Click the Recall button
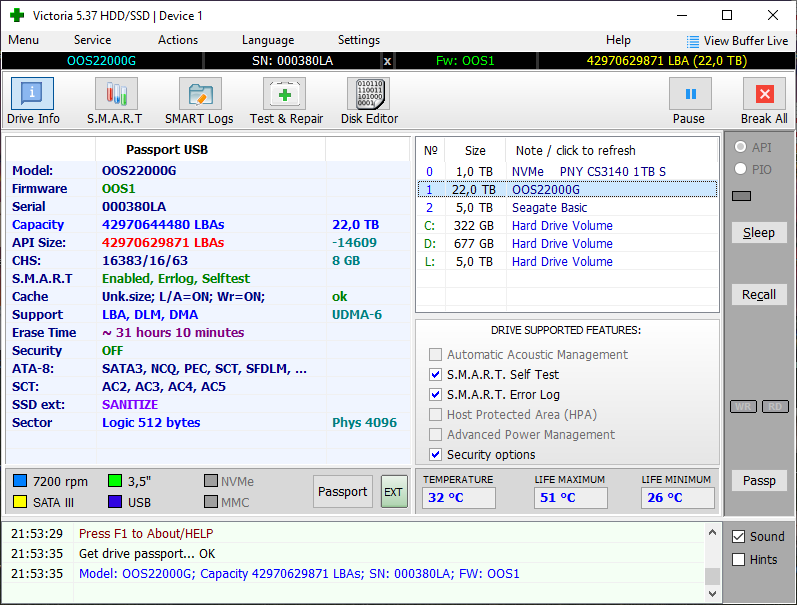The image size is (797, 605). [x=759, y=295]
